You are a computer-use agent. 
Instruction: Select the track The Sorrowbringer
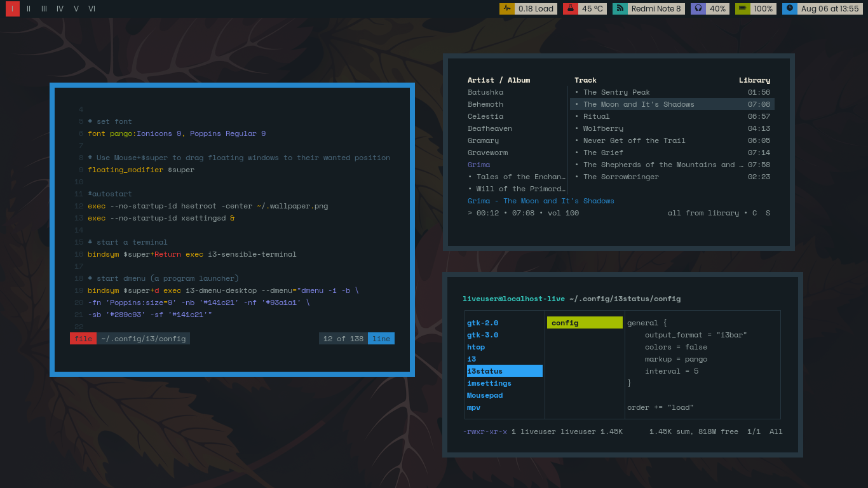point(621,177)
